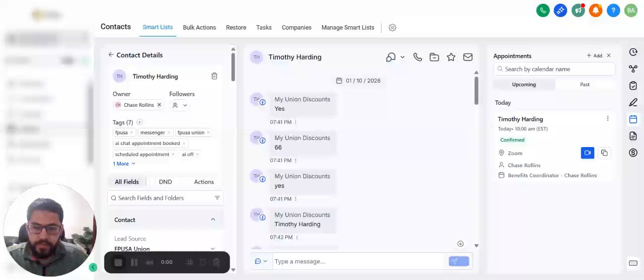
Task: Add a new tag plus icon
Action: pos(139,122)
